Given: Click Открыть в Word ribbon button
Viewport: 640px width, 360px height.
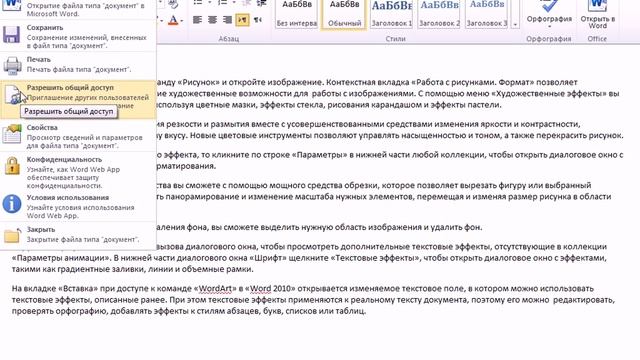Looking at the screenshot, I should (598, 15).
